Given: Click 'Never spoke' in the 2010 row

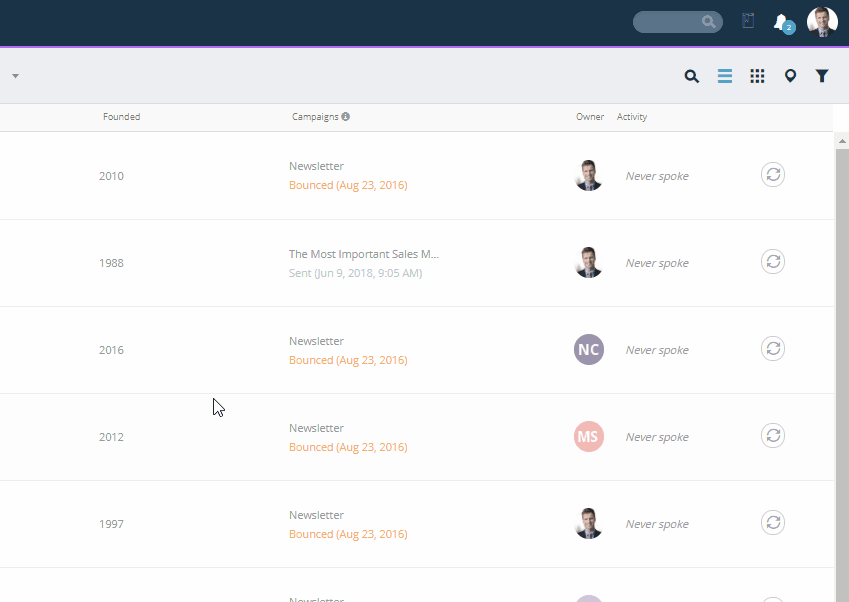Looking at the screenshot, I should coord(657,176).
